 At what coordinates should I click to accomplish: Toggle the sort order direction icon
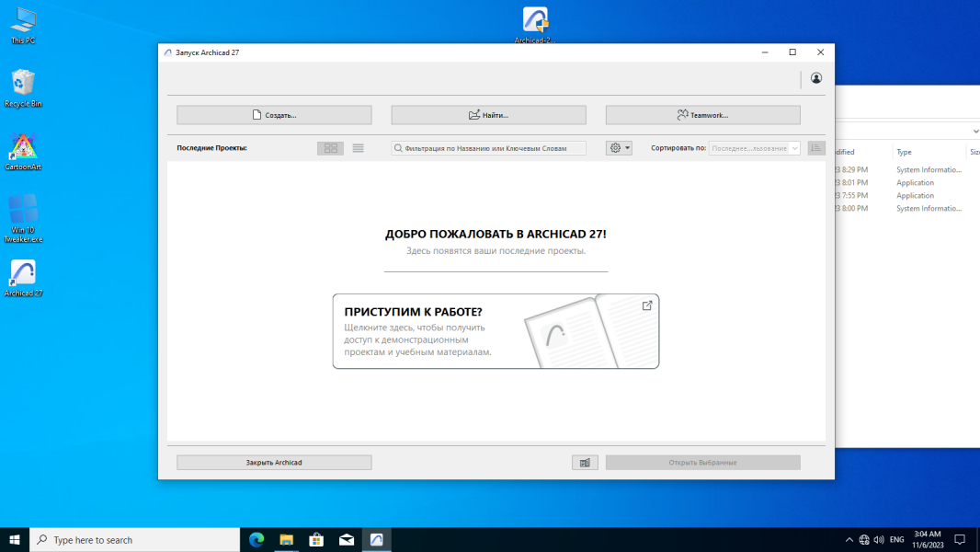point(816,148)
